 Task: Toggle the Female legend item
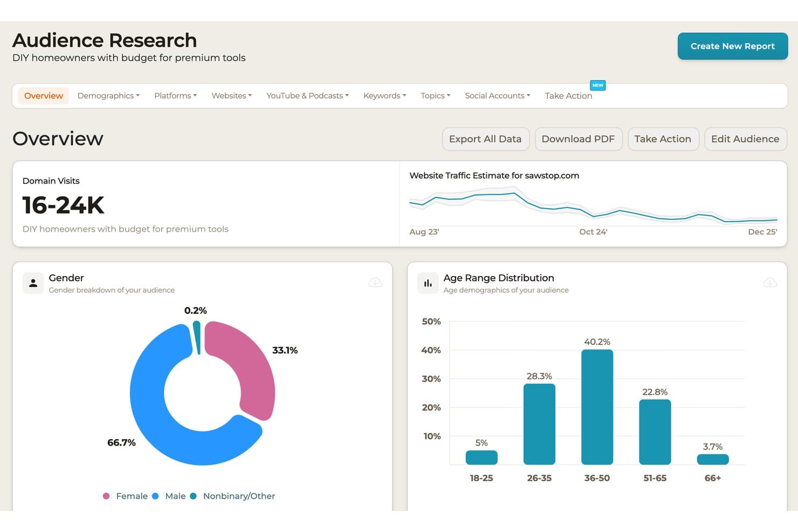tap(126, 496)
